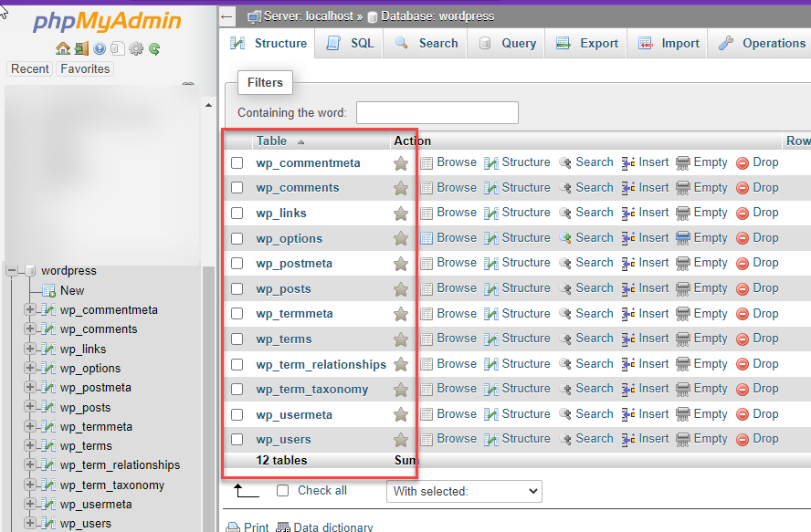Expand wp_comments node in sidebar tree
The image size is (811, 532).
tap(30, 329)
